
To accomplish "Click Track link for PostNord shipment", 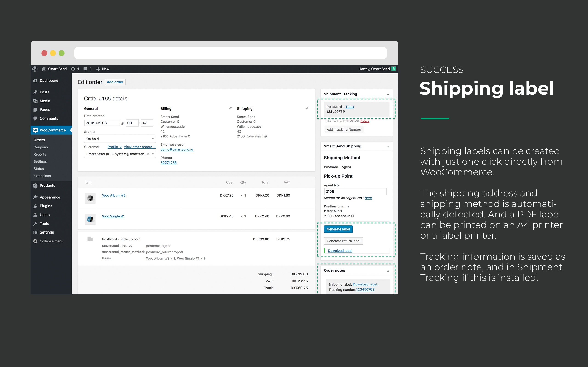I will pyautogui.click(x=349, y=107).
